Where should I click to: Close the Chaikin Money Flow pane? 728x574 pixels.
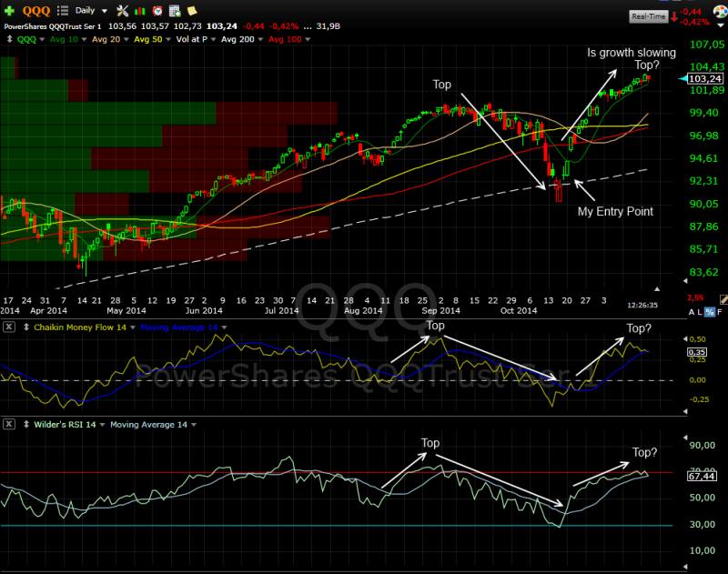(x=9, y=327)
